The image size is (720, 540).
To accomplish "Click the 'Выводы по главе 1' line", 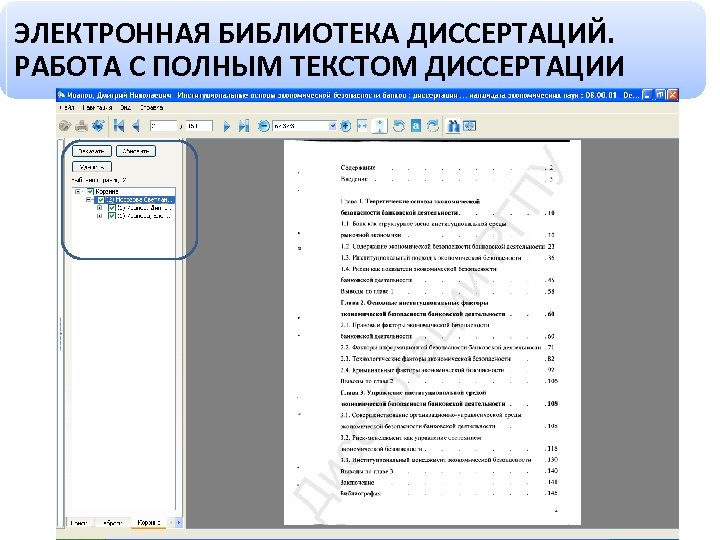I will [367, 291].
